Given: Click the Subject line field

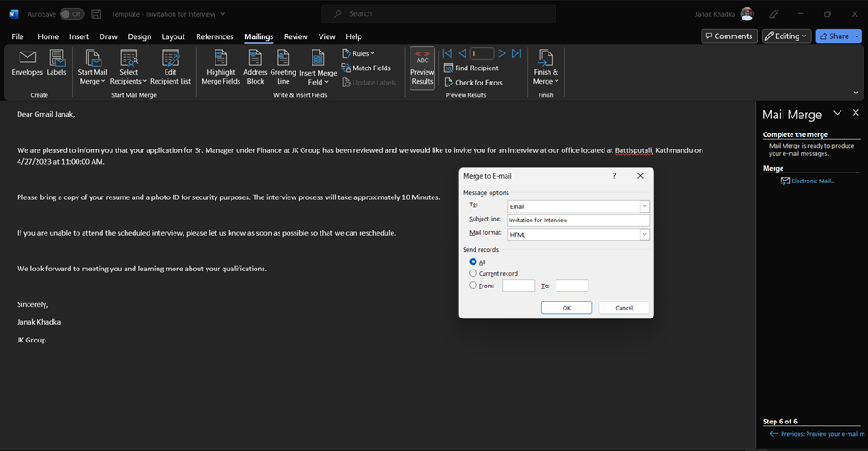Looking at the screenshot, I should tap(578, 221).
